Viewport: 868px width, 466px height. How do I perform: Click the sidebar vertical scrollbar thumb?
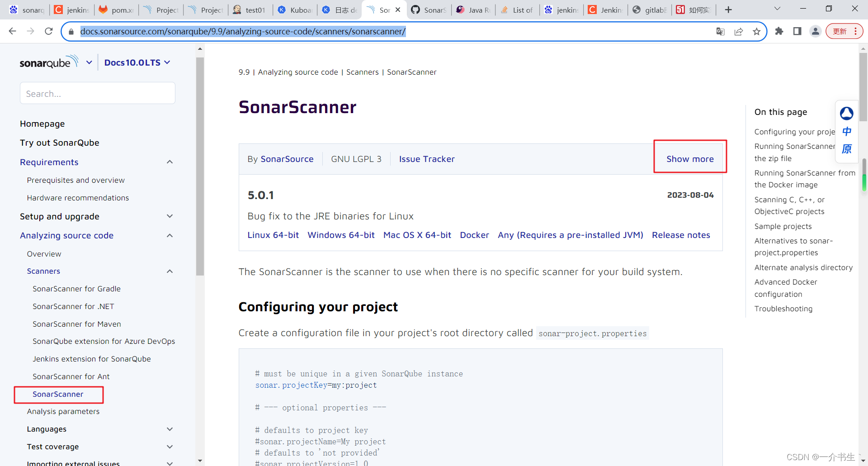pos(200,166)
